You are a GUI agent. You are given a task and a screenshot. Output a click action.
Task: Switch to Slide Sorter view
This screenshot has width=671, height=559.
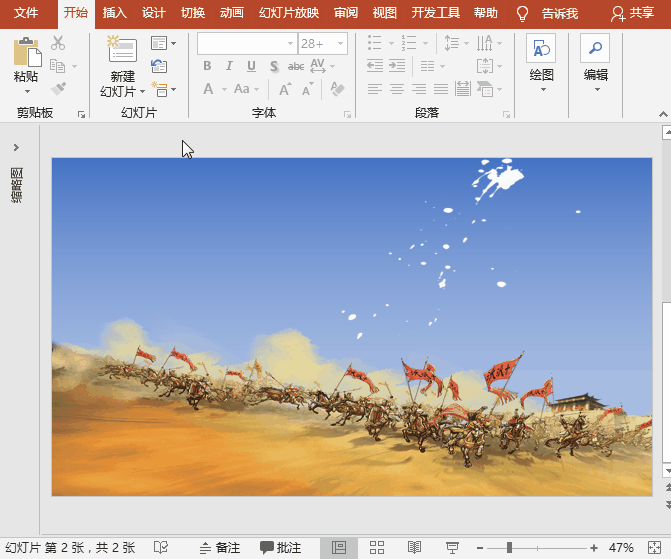(x=377, y=547)
